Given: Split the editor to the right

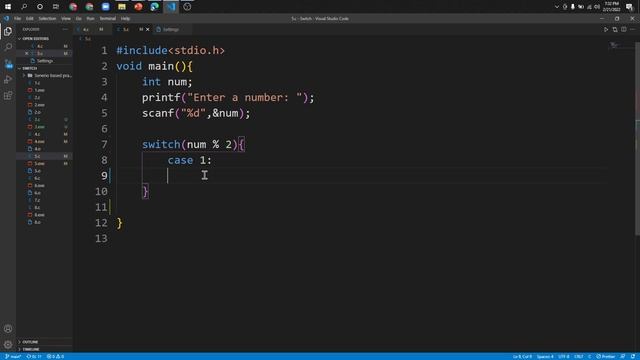Looking at the screenshot, I should pos(624,29).
